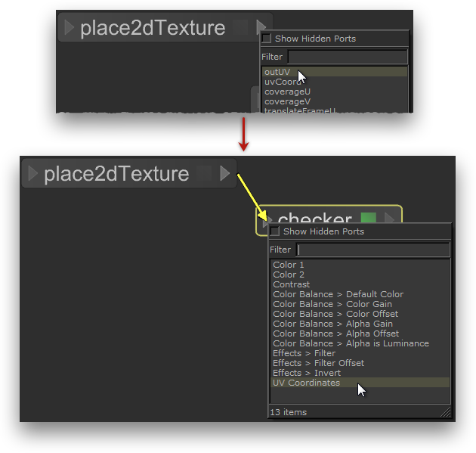This screenshot has height=453, width=476.
Task: Select the outUV port entry
Action: click(x=278, y=72)
